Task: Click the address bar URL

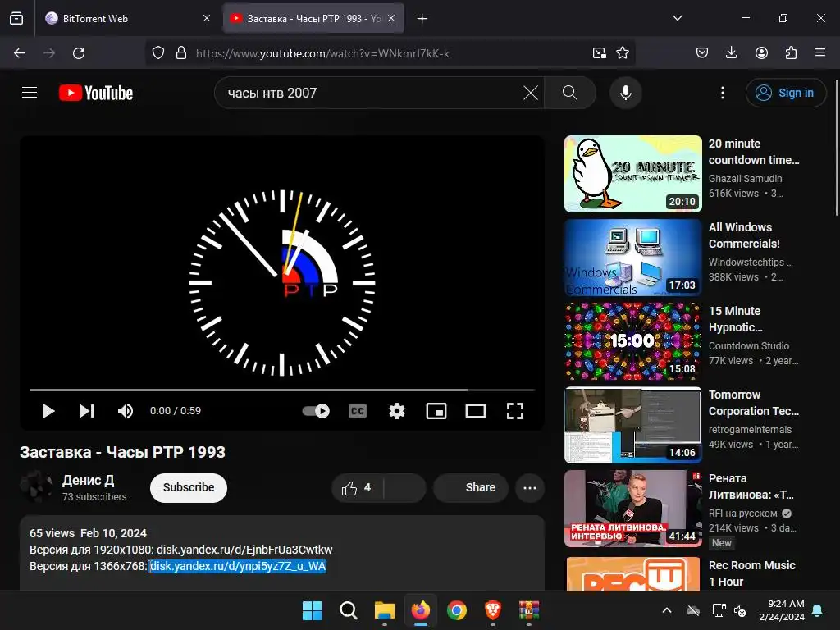Action: coord(322,53)
